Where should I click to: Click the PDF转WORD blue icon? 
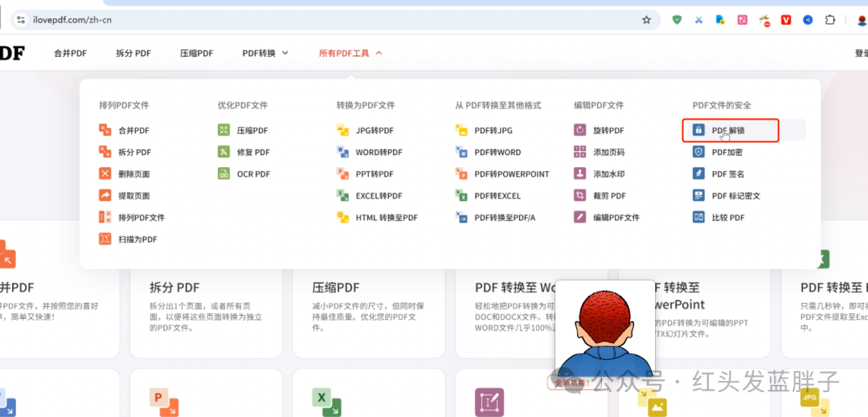461,152
